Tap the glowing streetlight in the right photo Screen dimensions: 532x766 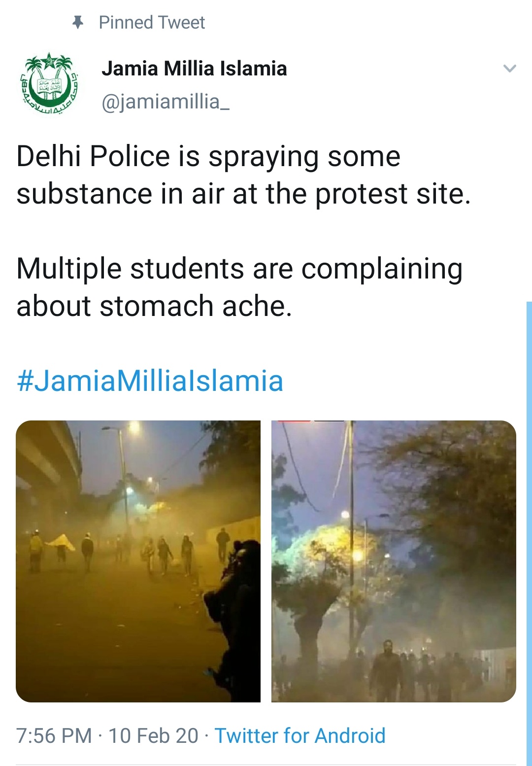point(358,556)
